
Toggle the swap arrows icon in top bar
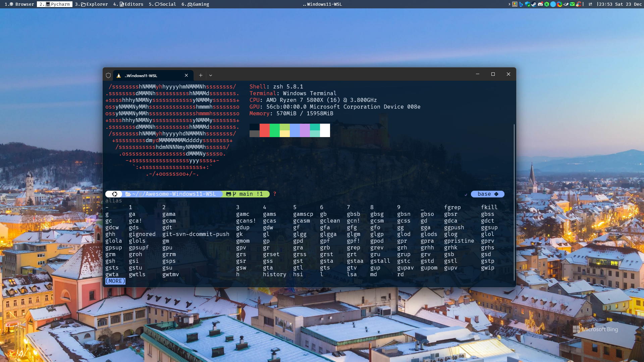click(590, 4)
